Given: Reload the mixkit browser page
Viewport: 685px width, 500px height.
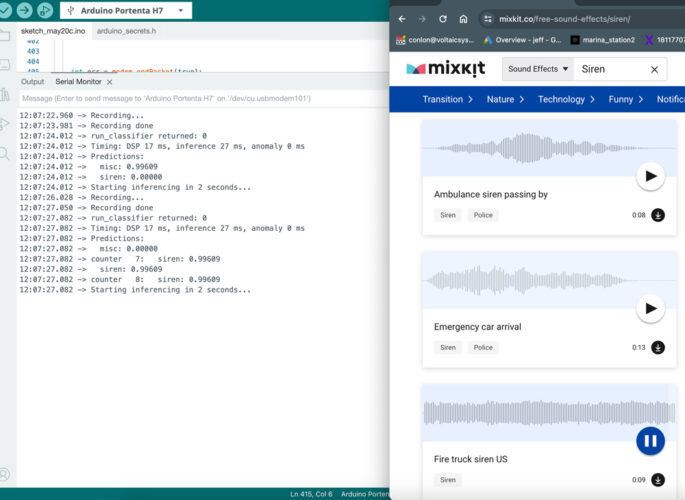Looking at the screenshot, I should [443, 19].
